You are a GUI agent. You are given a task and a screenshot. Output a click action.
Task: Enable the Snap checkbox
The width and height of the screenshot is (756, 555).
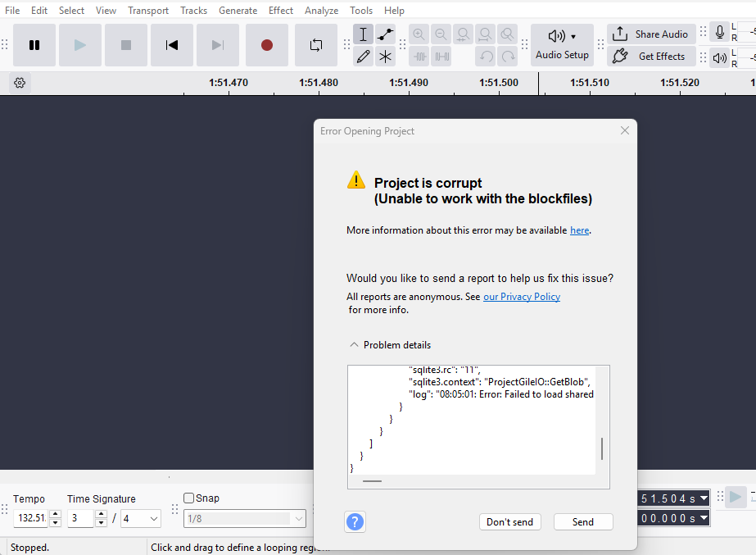189,498
